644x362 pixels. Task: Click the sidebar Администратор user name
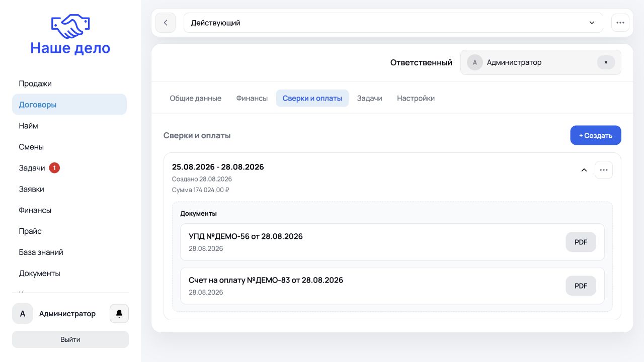click(x=67, y=314)
